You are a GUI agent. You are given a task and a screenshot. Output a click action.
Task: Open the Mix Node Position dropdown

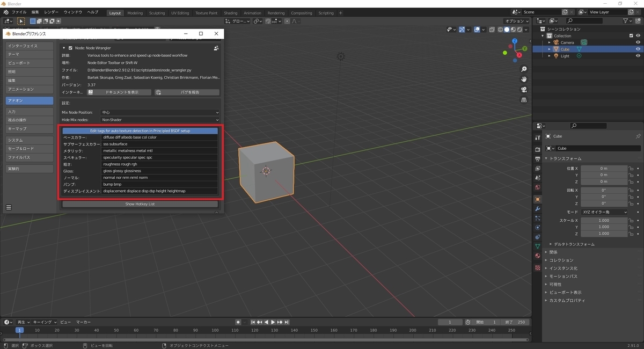coord(160,112)
